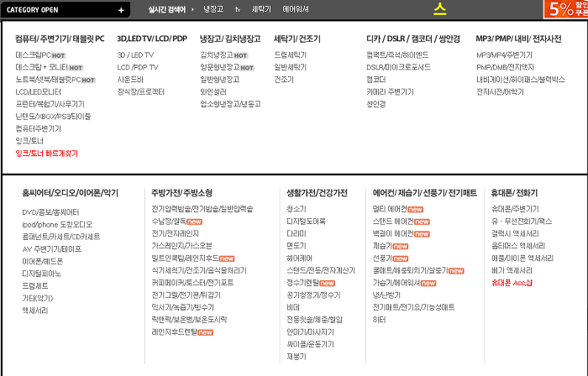Screen dimensions: 588x376
Task: Open 이어폰/헤드폰 link
Action: click(x=42, y=261)
